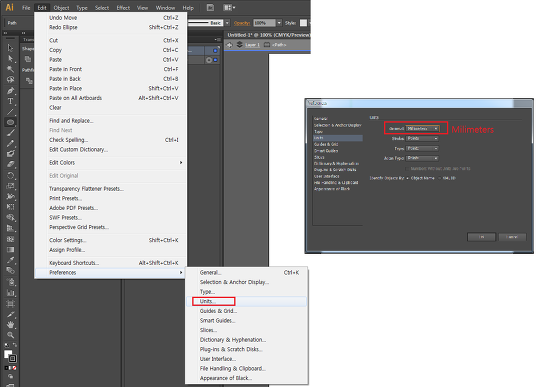
Task: Select the Symbol Sprayer tool
Action: [10, 282]
